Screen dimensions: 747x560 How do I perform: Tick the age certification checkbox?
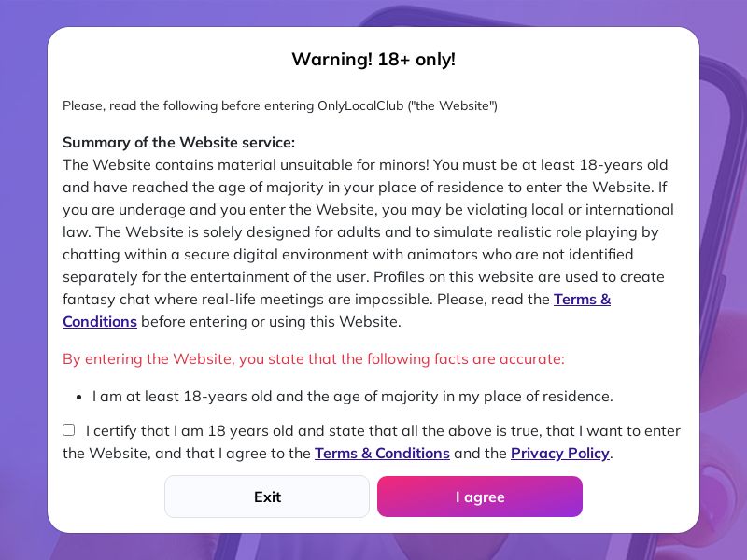tap(68, 430)
